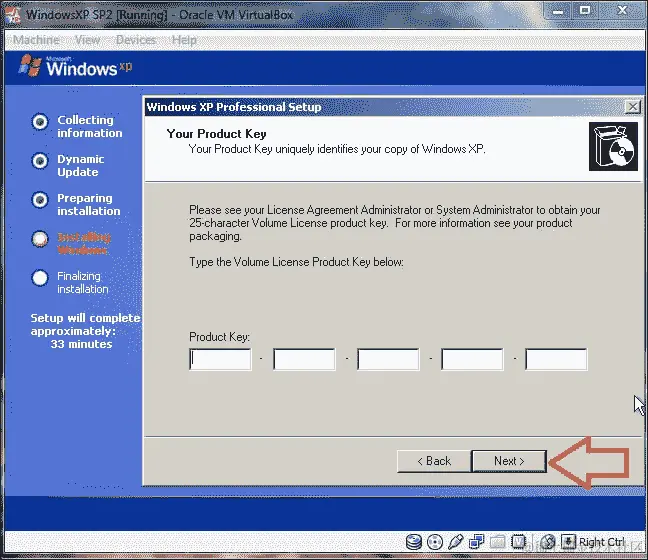648x560 pixels.
Task: Click the 'Your Product Key' heading
Action: pyautogui.click(x=217, y=134)
